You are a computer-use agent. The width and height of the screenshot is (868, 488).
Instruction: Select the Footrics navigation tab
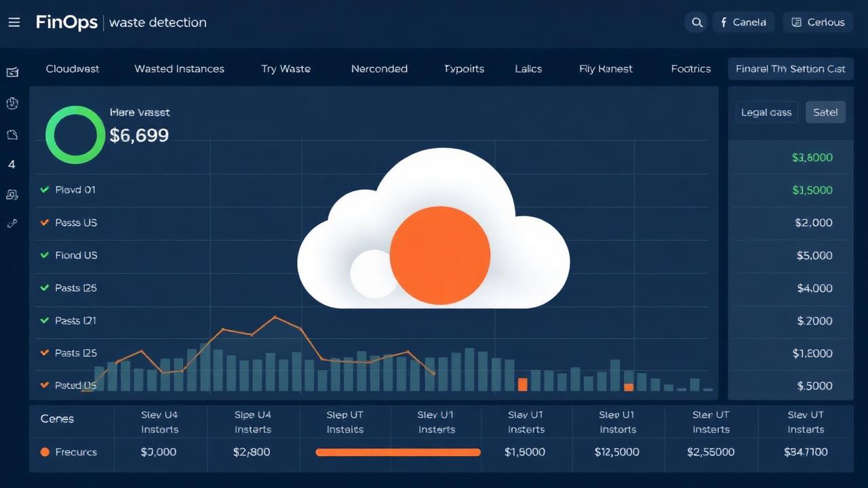(690, 68)
